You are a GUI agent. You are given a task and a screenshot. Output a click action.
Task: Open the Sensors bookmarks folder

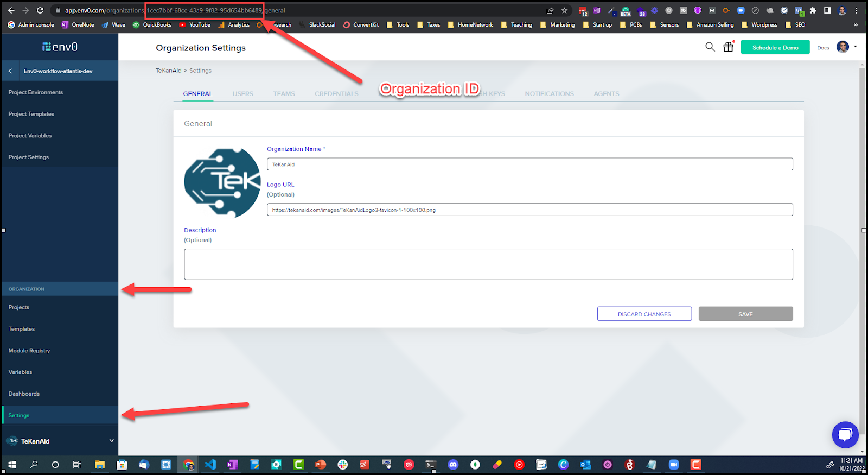coord(664,24)
